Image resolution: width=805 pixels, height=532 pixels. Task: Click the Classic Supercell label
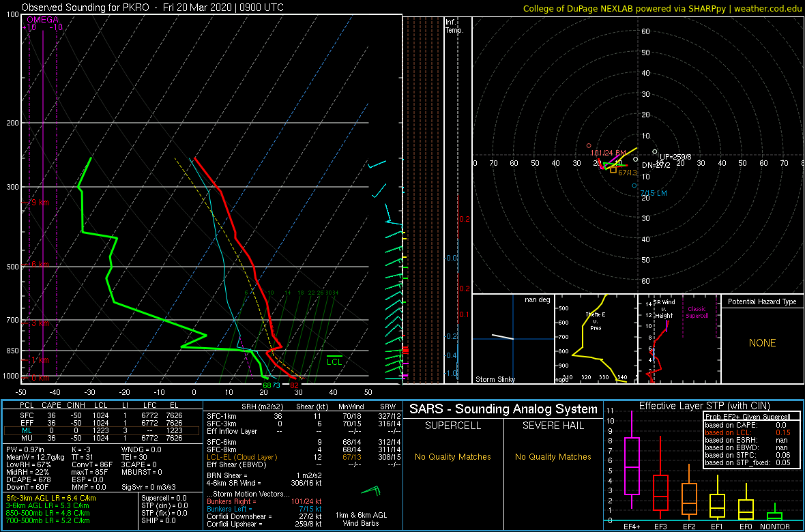coord(698,312)
